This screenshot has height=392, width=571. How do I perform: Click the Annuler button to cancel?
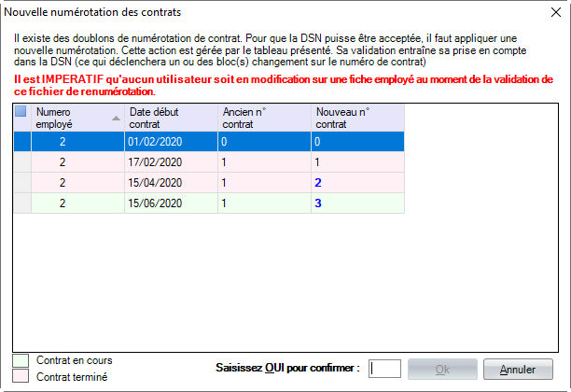pos(518,369)
